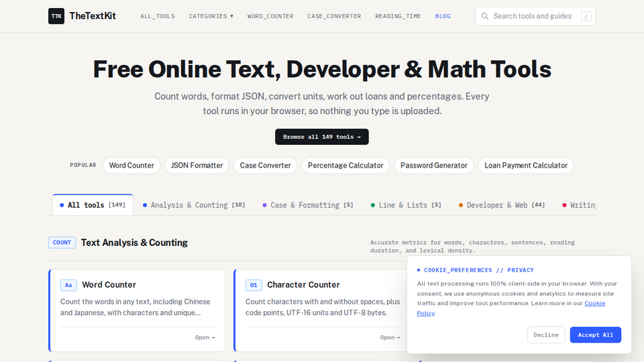
Task: Click Accept All cookies button
Action: coord(596,335)
